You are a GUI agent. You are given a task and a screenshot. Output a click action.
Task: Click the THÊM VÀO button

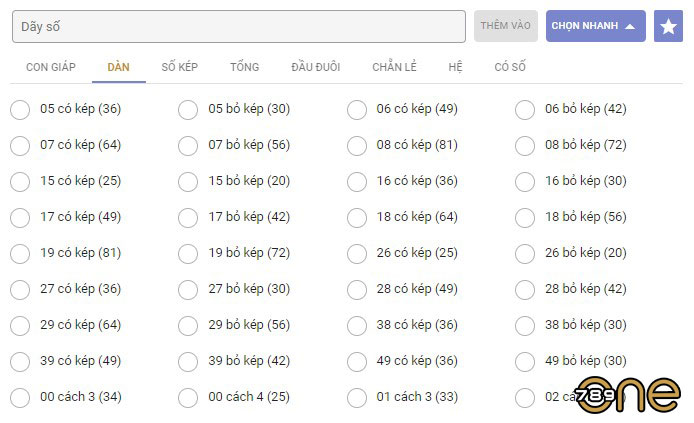click(x=505, y=26)
